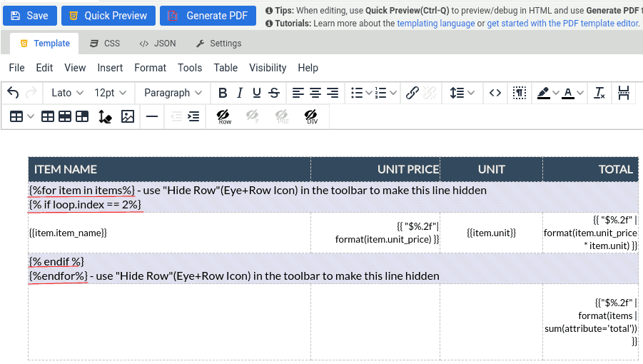
Task: Click the ITEM NAME header cell
Action: pos(169,169)
